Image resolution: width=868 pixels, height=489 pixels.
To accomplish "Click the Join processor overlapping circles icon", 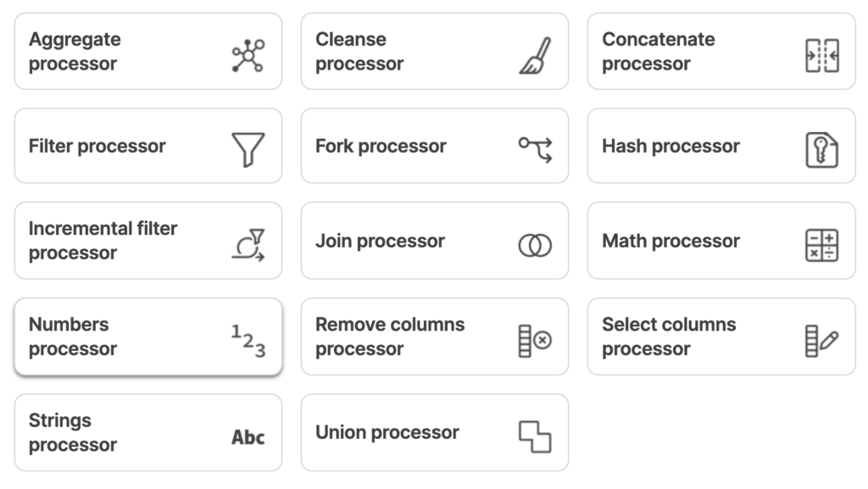I will point(536,245).
